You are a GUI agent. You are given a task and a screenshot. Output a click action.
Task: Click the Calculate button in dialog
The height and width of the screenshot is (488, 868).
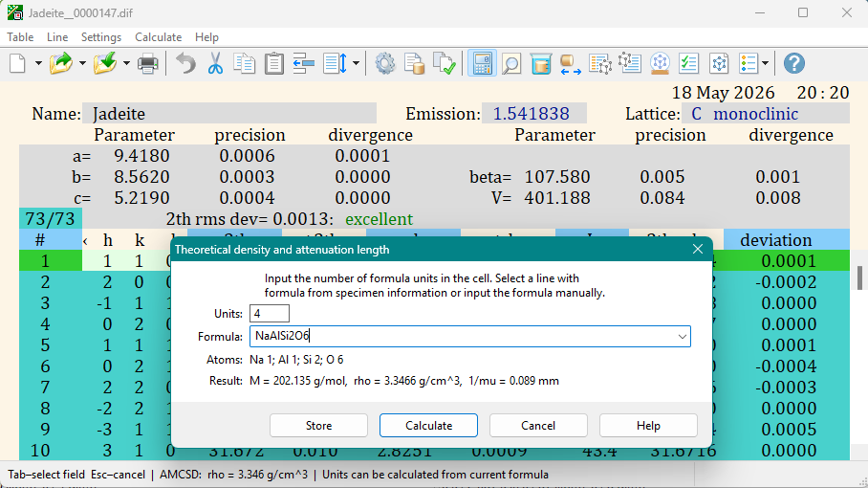point(428,426)
